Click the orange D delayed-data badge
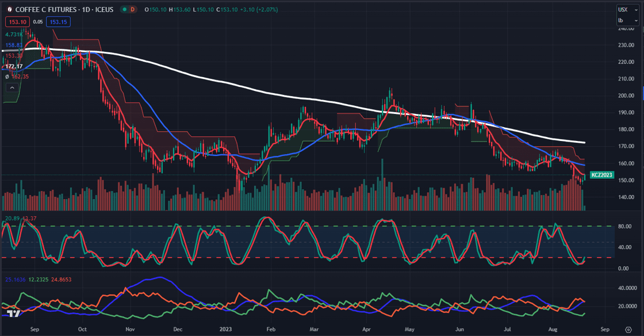Screen dimensions: 644x336 [132, 9]
